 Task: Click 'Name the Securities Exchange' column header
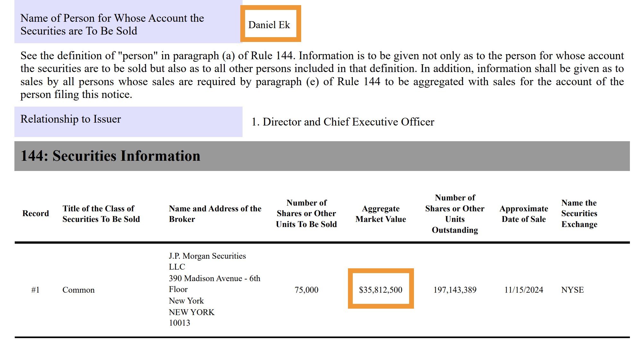[579, 214]
